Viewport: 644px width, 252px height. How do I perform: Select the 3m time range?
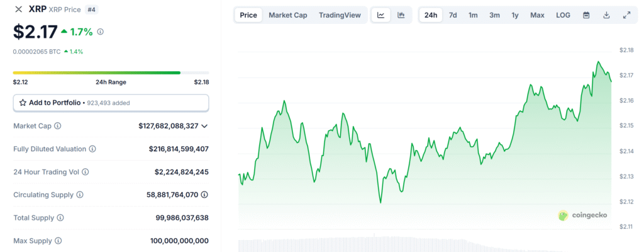[494, 15]
